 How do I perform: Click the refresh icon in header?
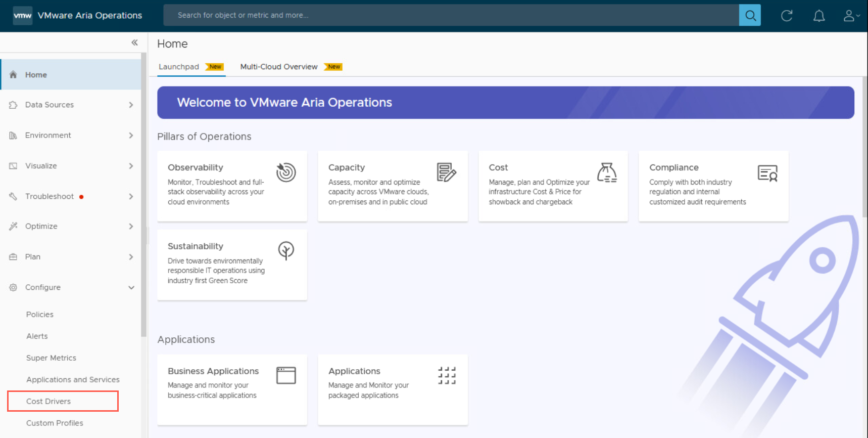click(787, 16)
